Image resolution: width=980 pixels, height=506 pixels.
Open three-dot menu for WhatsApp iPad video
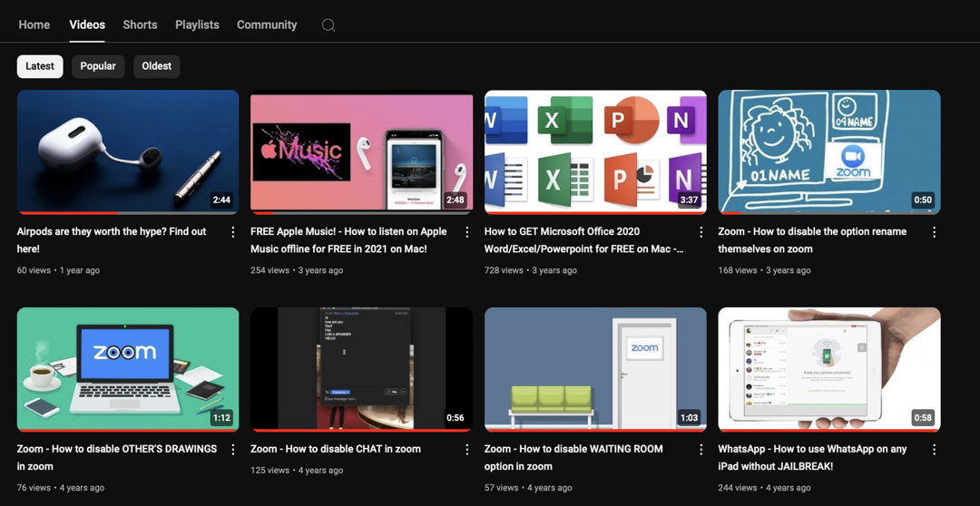934,450
